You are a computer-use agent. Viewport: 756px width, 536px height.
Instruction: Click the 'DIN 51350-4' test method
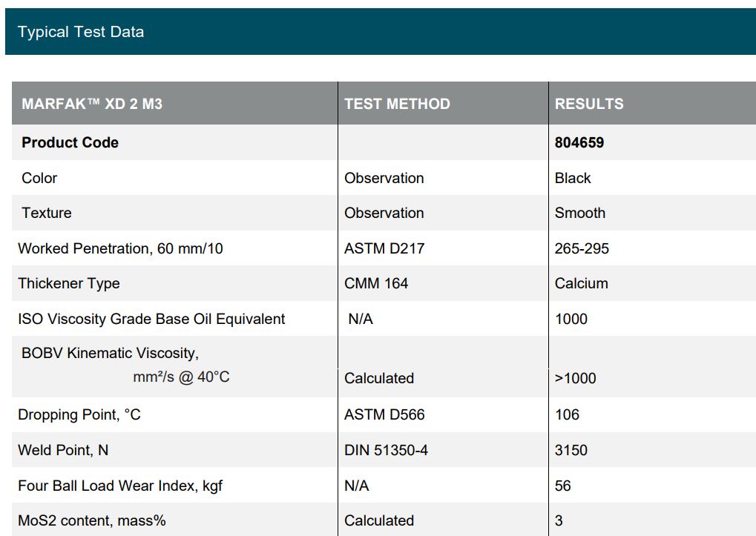(386, 450)
